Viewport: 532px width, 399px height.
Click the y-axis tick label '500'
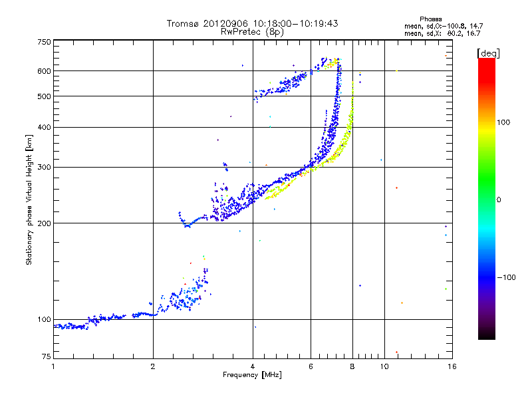[44, 96]
